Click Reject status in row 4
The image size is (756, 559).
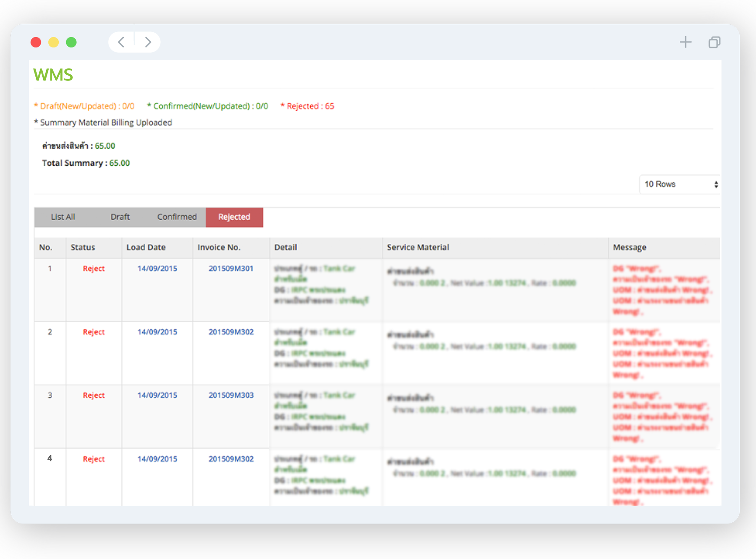94,459
